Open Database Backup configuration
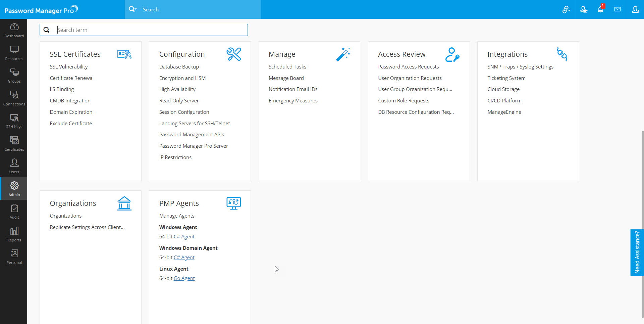 (x=179, y=67)
